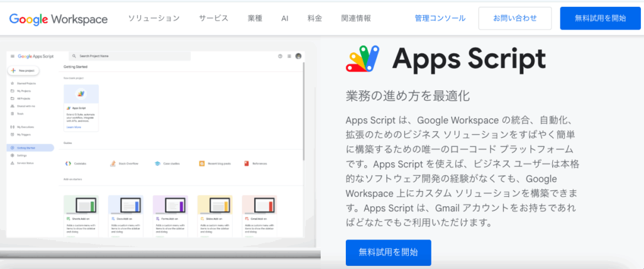Open the hamburger menu in Apps Script preview
This screenshot has width=644, height=269.
click(x=13, y=56)
